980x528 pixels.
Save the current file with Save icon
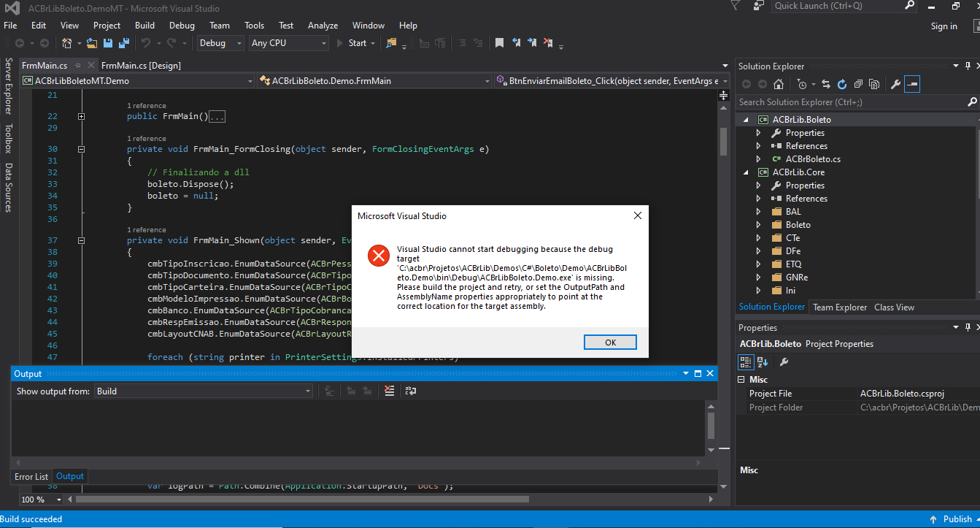(108, 43)
